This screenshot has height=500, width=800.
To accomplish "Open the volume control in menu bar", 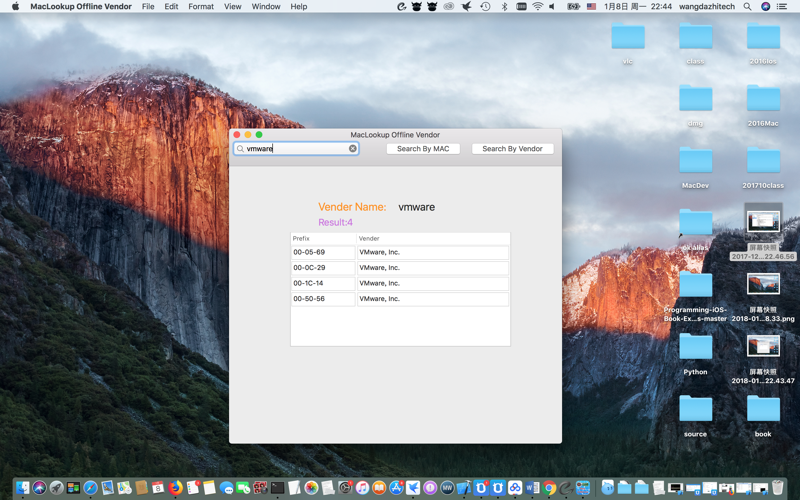I will (x=552, y=7).
